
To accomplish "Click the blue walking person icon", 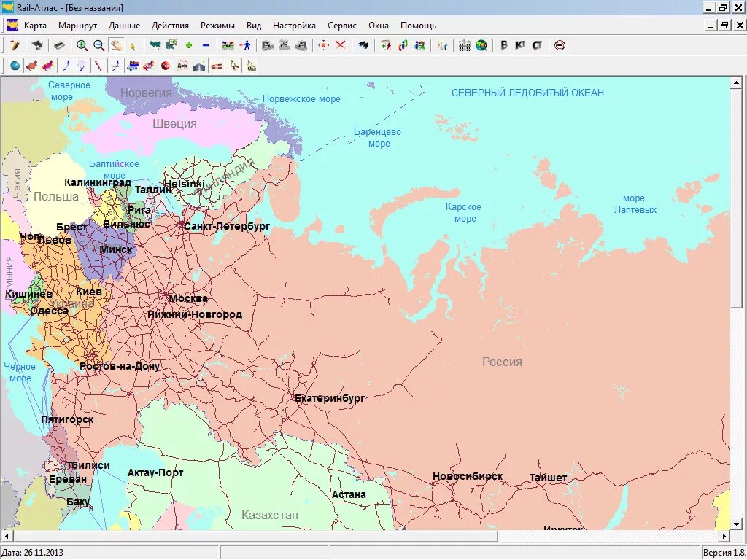I will (246, 45).
